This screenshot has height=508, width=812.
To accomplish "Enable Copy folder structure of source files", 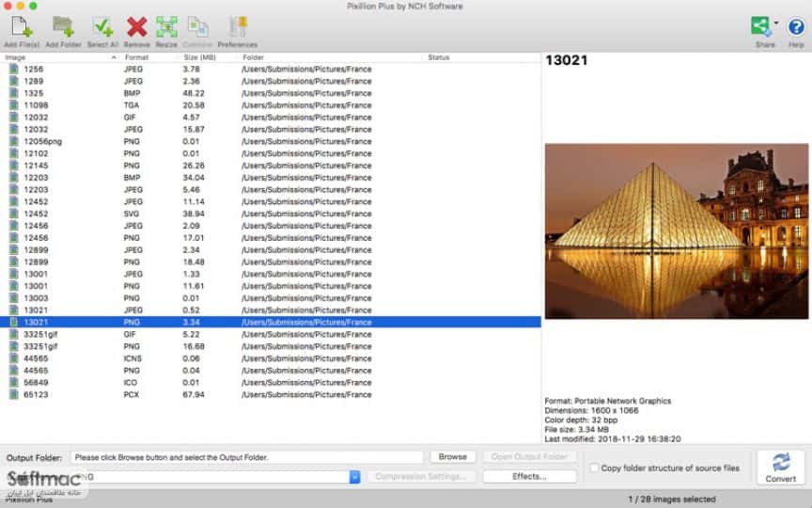I will (x=595, y=468).
